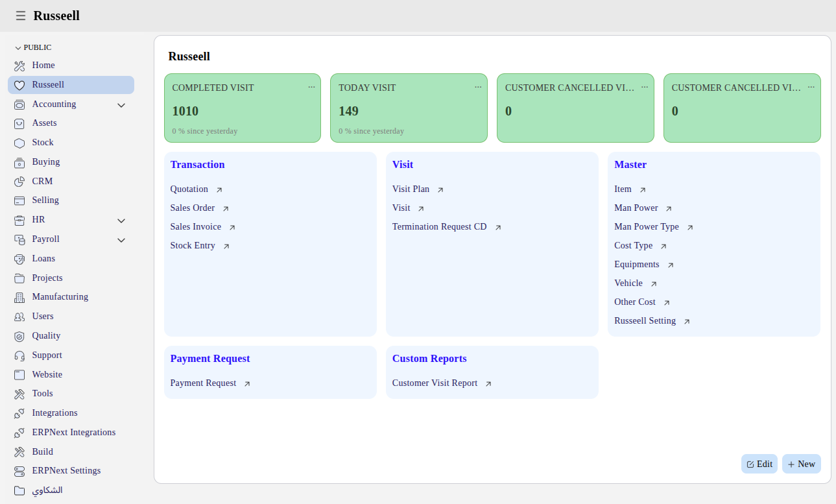Screen dimensions: 836x504
Task: Expand the Payroll submenu chevron
Action: (121, 240)
